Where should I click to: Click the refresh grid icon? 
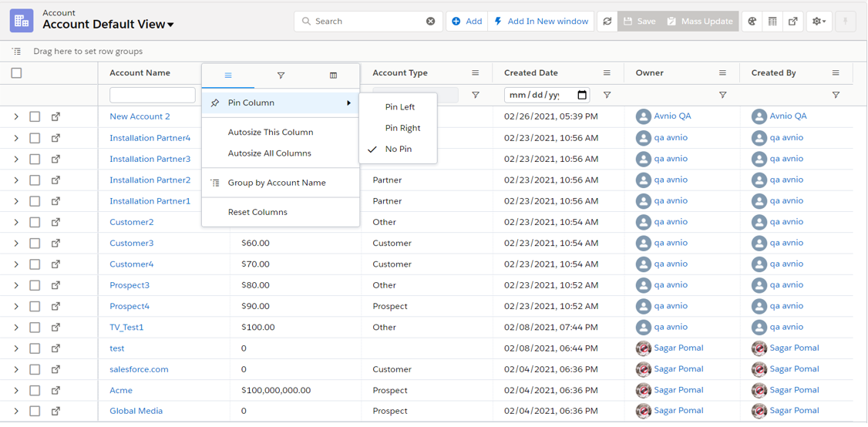[607, 22]
